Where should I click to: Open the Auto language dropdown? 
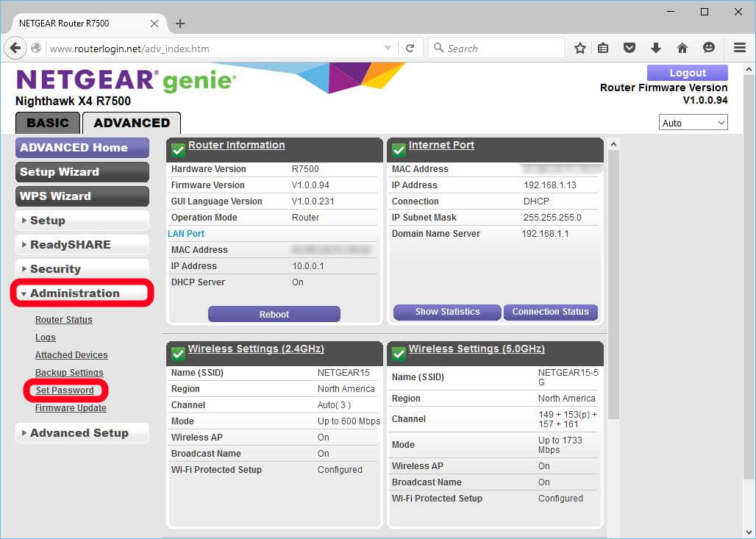pyautogui.click(x=693, y=123)
